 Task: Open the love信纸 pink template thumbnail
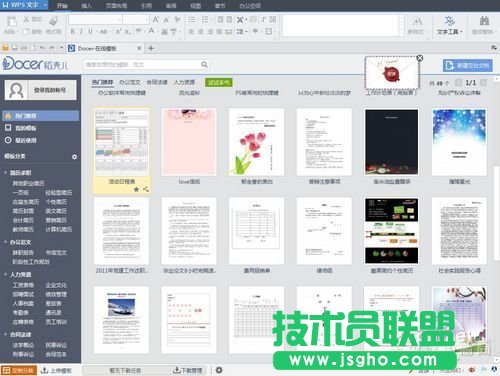[x=189, y=142]
